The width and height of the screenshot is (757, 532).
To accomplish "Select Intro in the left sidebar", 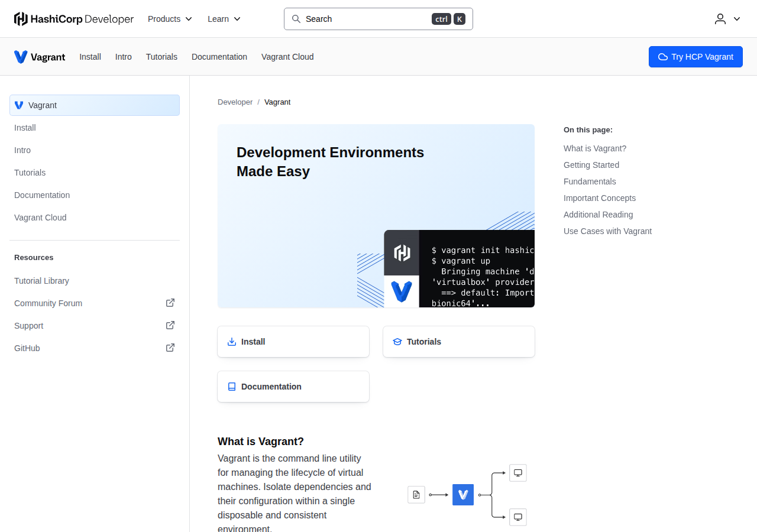I will pyautogui.click(x=95, y=150).
